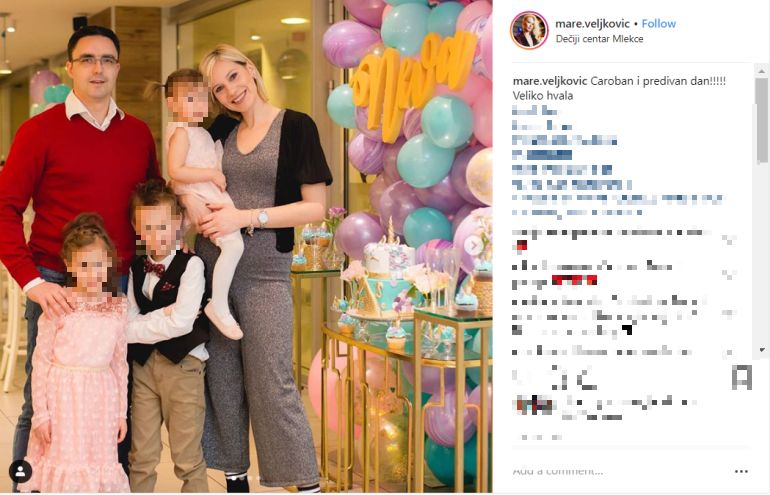The image size is (770, 495).
Task: Click the post timestamp above comment box
Action: tap(537, 437)
